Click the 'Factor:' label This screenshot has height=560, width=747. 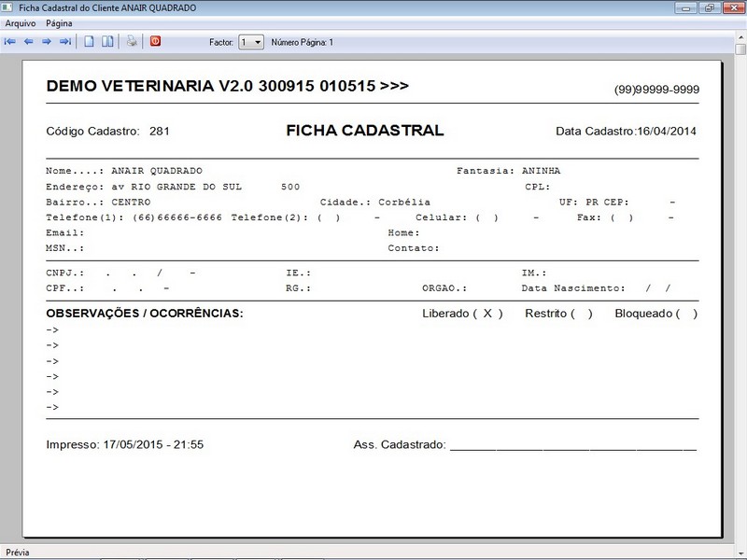[x=221, y=42]
